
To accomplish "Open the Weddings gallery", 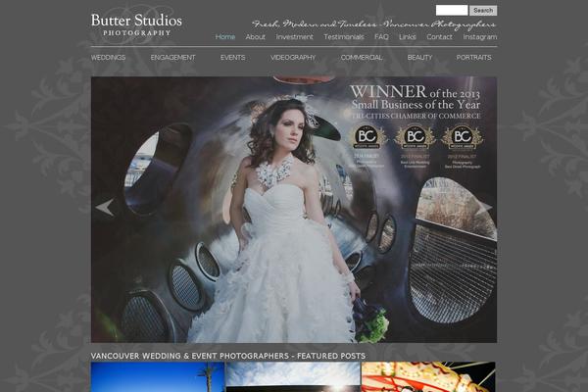I will click(x=108, y=58).
